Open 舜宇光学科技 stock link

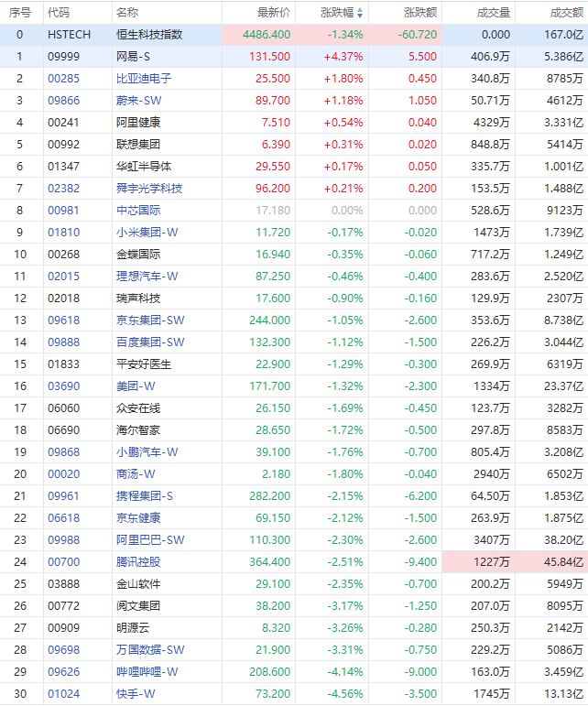pyautogui.click(x=149, y=189)
